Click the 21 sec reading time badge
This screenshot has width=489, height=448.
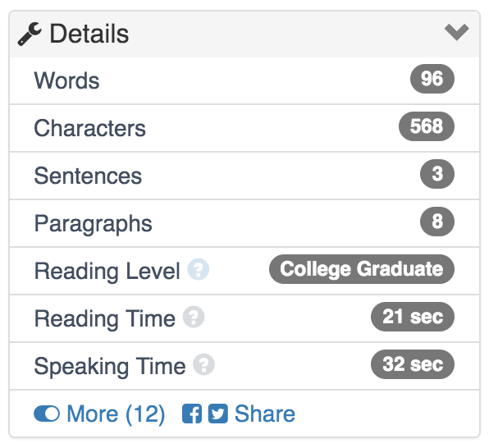413,317
